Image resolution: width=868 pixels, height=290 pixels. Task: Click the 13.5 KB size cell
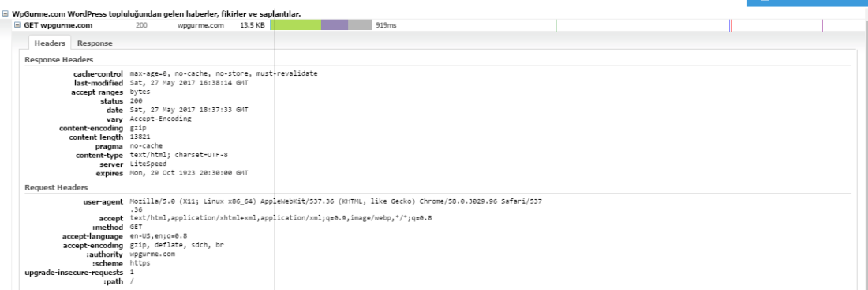253,25
